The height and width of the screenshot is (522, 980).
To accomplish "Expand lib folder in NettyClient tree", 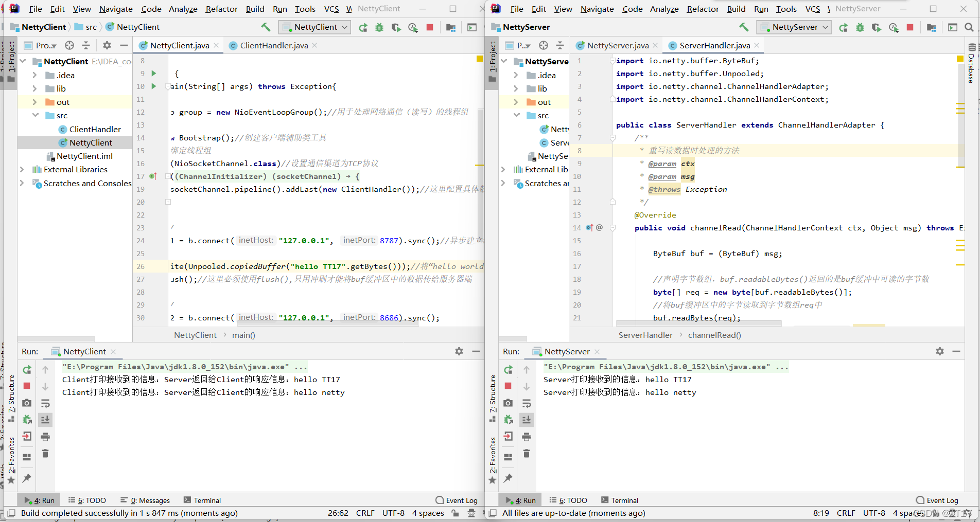I will tap(34, 88).
